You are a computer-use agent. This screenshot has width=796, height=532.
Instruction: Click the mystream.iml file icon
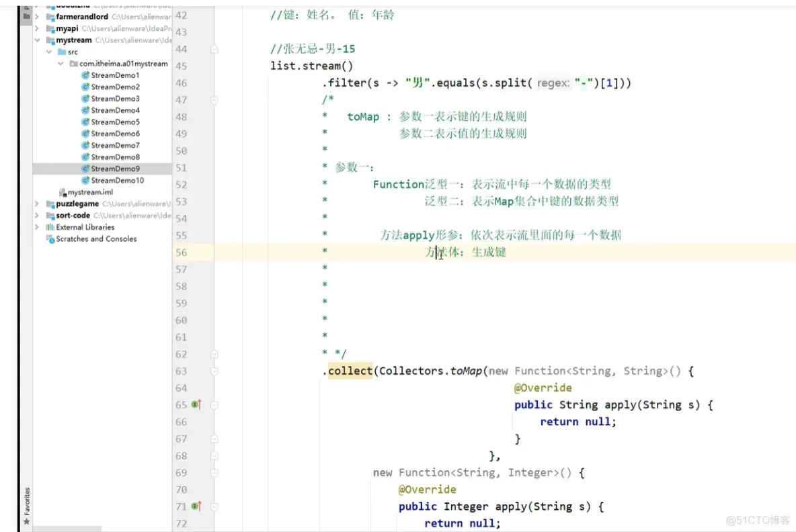(x=63, y=192)
